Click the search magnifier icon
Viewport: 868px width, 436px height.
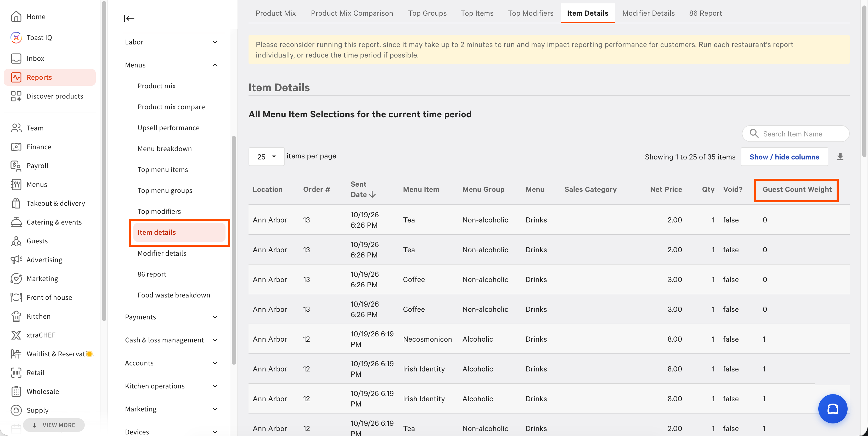754,134
